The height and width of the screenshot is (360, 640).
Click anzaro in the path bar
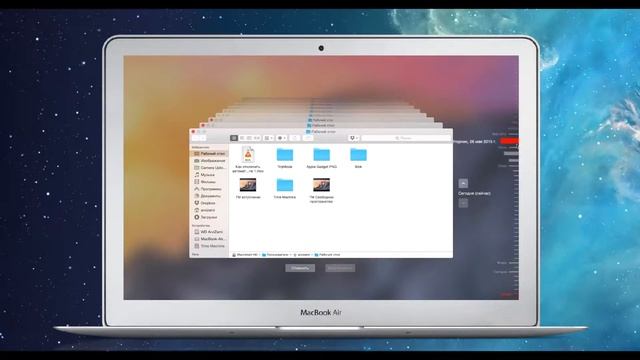(301, 255)
